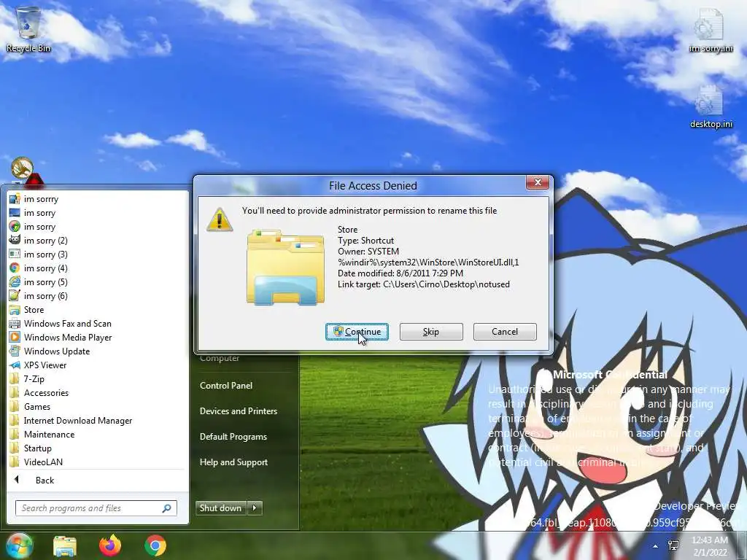
Task: Open Windows Update
Action: [x=50, y=351]
